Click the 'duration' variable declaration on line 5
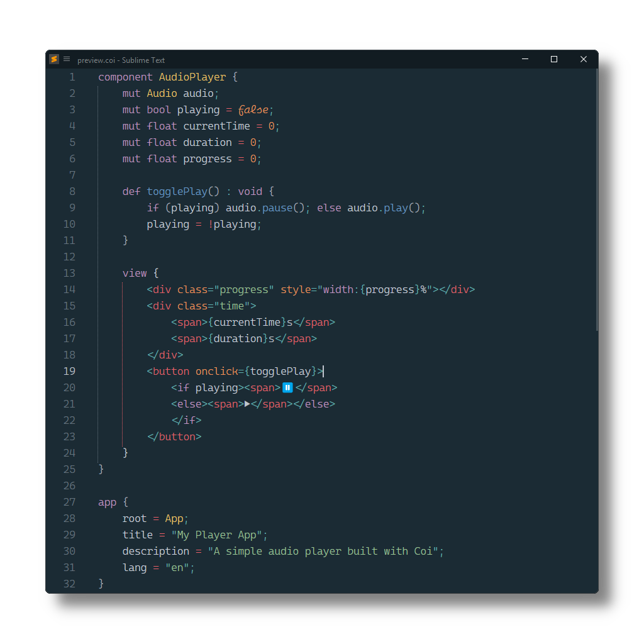Viewport: 644px width, 644px height. pyautogui.click(x=208, y=143)
